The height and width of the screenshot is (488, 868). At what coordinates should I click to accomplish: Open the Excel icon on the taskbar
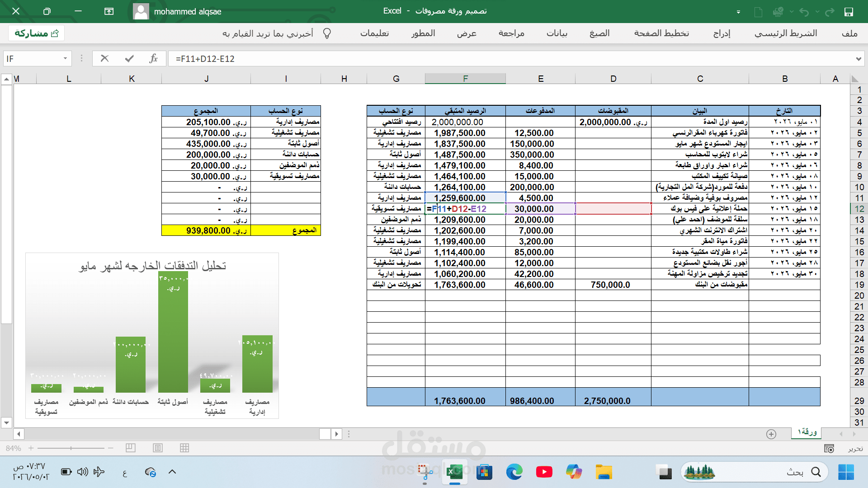(x=454, y=472)
